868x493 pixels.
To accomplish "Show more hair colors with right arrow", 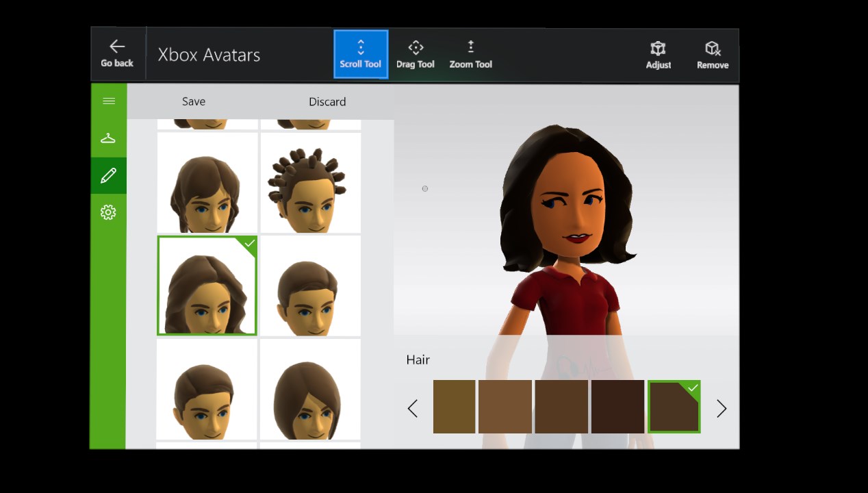I will coord(722,409).
